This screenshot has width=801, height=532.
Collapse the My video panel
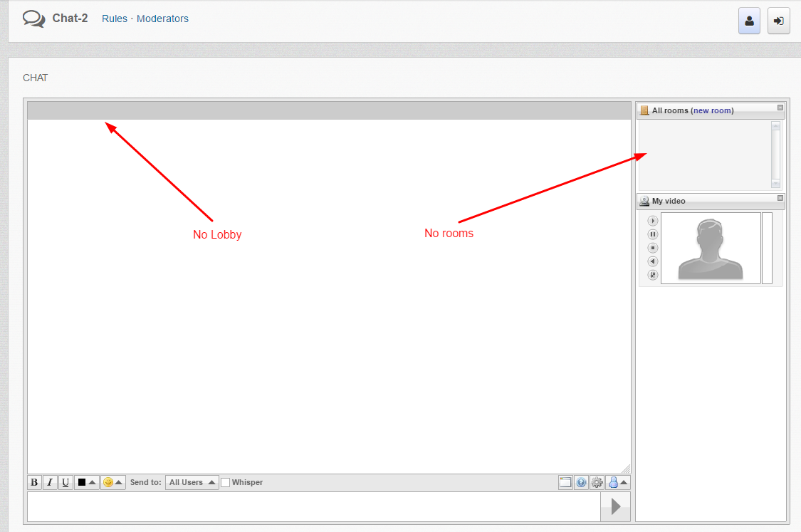(x=780, y=198)
